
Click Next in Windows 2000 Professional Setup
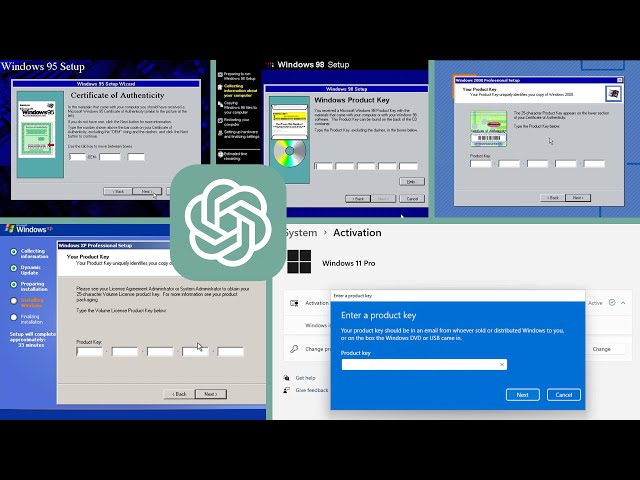point(578,198)
